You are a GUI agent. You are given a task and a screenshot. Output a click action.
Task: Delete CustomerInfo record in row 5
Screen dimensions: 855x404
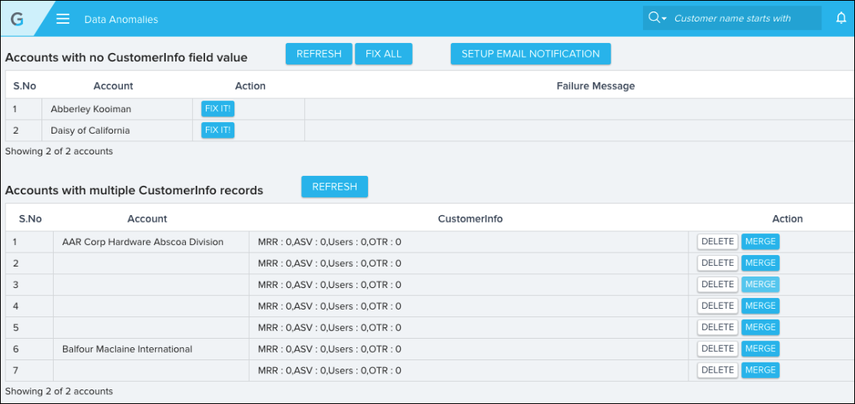tap(718, 327)
